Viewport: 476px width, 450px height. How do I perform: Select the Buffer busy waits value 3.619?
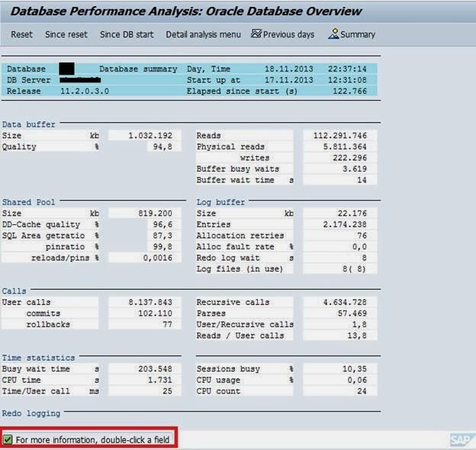[355, 169]
